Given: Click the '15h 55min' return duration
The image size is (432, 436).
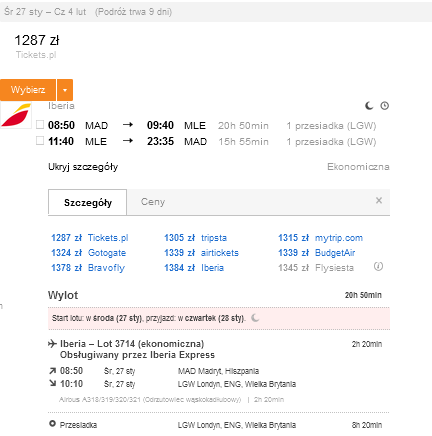Looking at the screenshot, I should pos(243,142).
